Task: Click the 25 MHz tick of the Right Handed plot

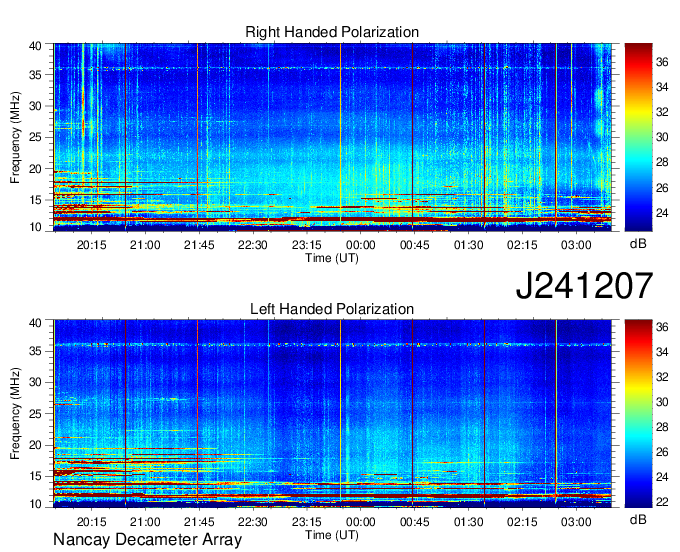Action: pyautogui.click(x=35, y=137)
